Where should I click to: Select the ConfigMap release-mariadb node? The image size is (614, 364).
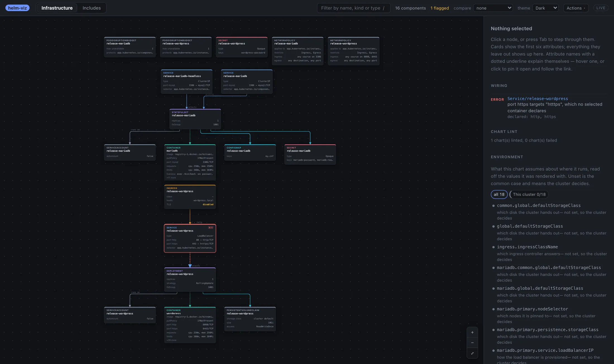click(x=250, y=152)
